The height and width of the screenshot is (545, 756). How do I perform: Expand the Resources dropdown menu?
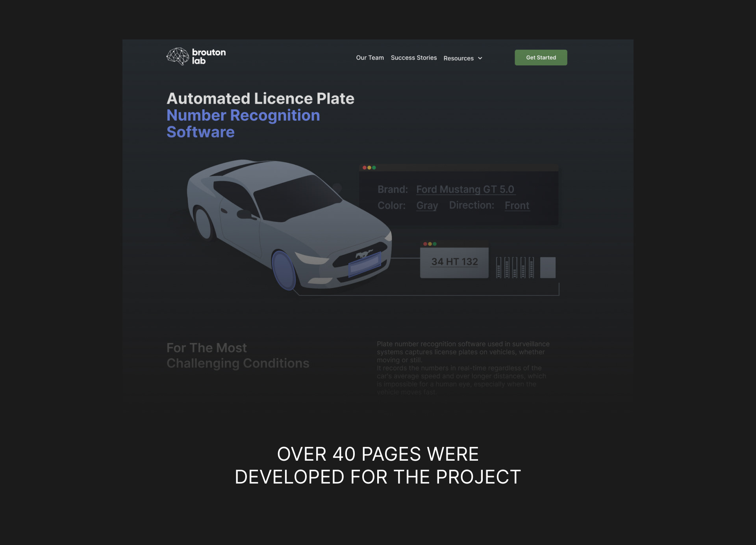tap(459, 58)
